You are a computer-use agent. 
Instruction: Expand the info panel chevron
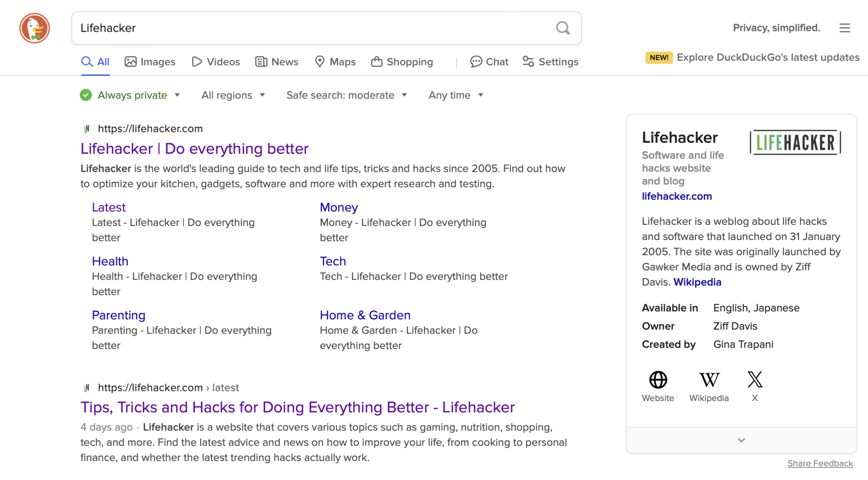pos(742,440)
